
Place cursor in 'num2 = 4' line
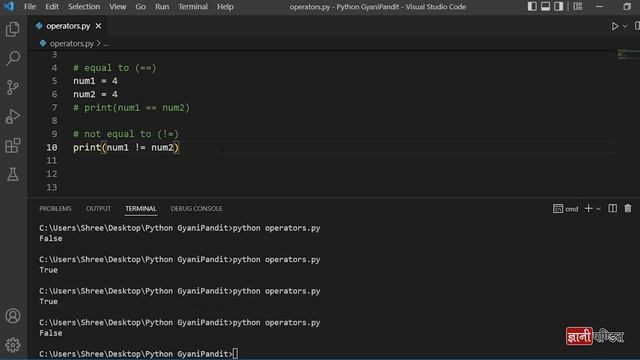96,94
